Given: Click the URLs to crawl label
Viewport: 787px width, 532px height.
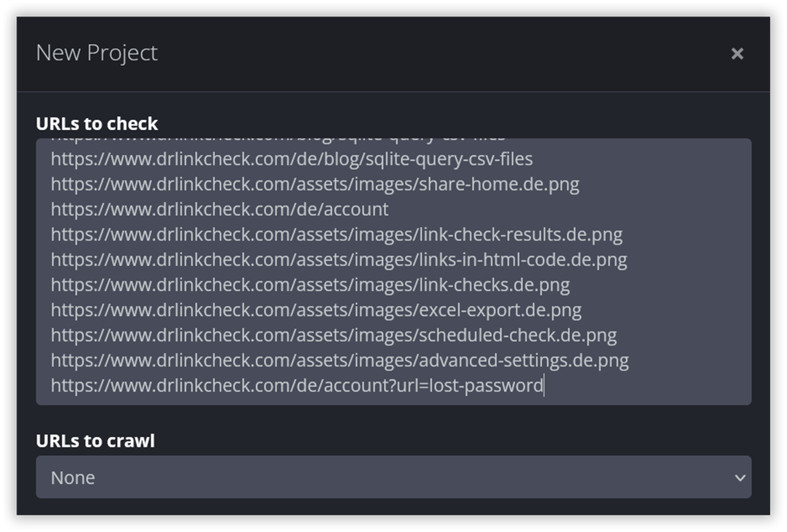Looking at the screenshot, I should coord(96,441).
